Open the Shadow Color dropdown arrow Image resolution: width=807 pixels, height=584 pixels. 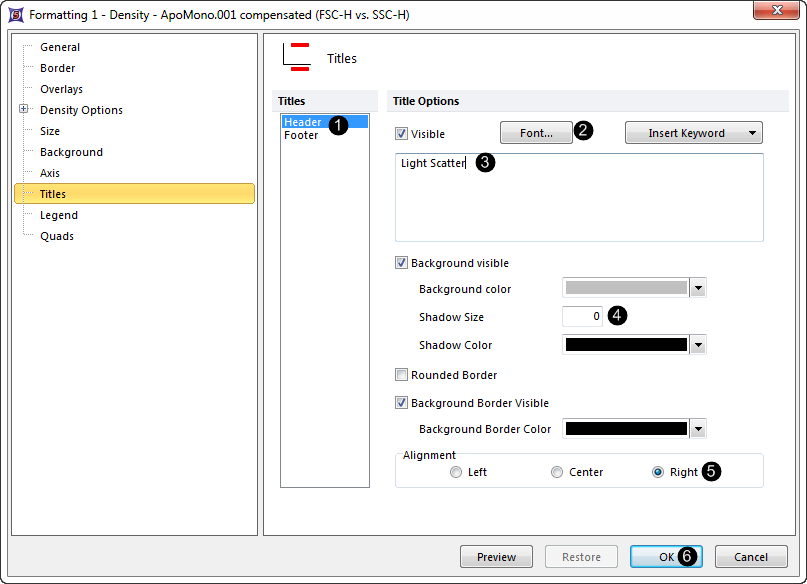[699, 345]
